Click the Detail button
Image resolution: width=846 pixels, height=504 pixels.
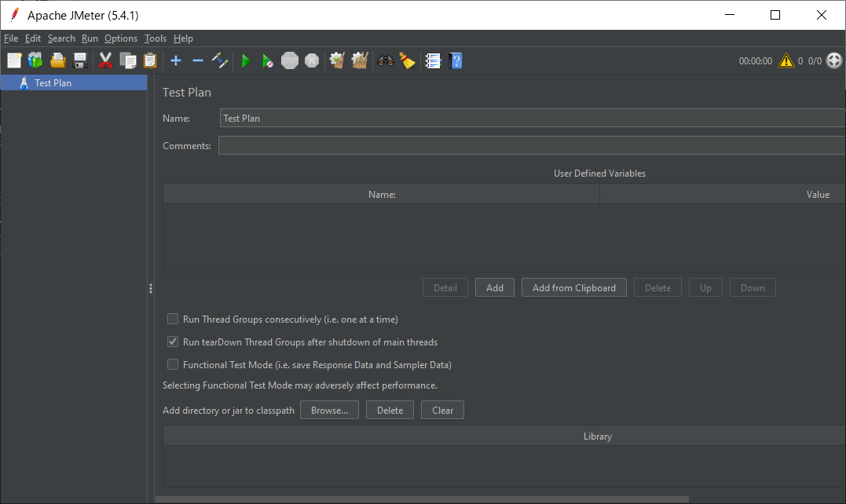pyautogui.click(x=445, y=288)
